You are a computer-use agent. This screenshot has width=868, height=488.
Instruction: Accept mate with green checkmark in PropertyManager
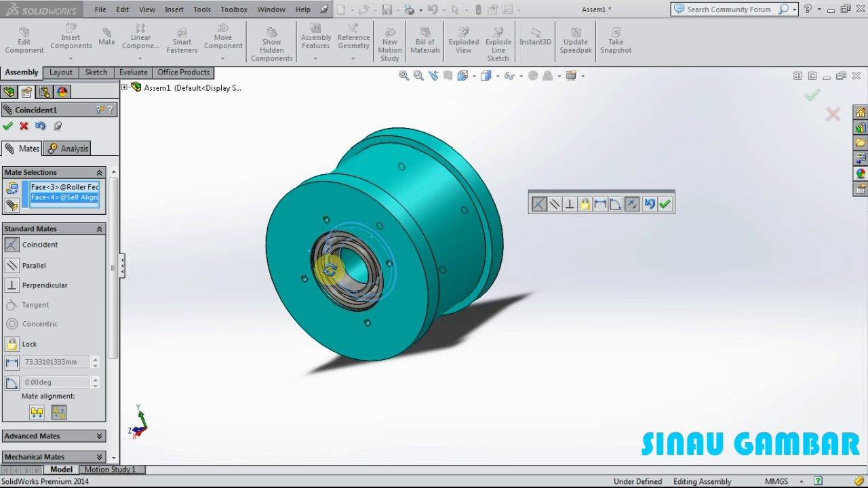[7, 126]
